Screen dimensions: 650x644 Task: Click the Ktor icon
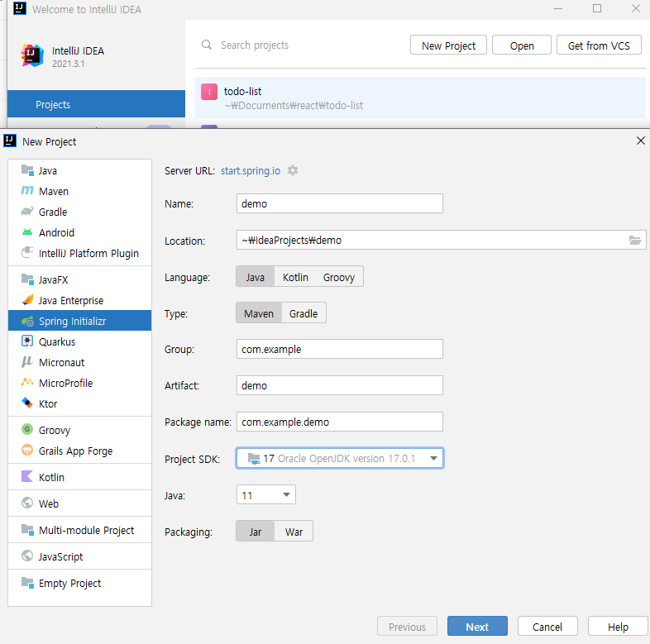point(27,403)
